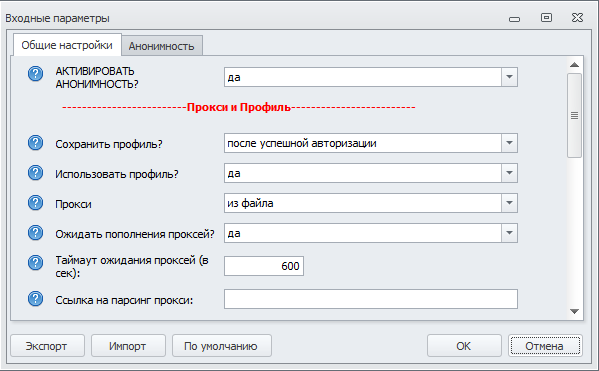Screen dimensions: 599x371
Task: Close the Входные параметры window
Action: [578, 18]
